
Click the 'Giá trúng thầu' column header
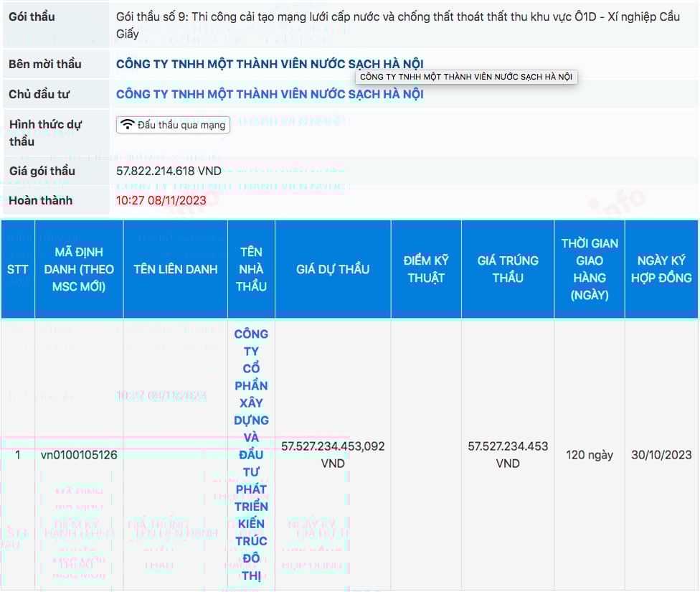point(508,269)
